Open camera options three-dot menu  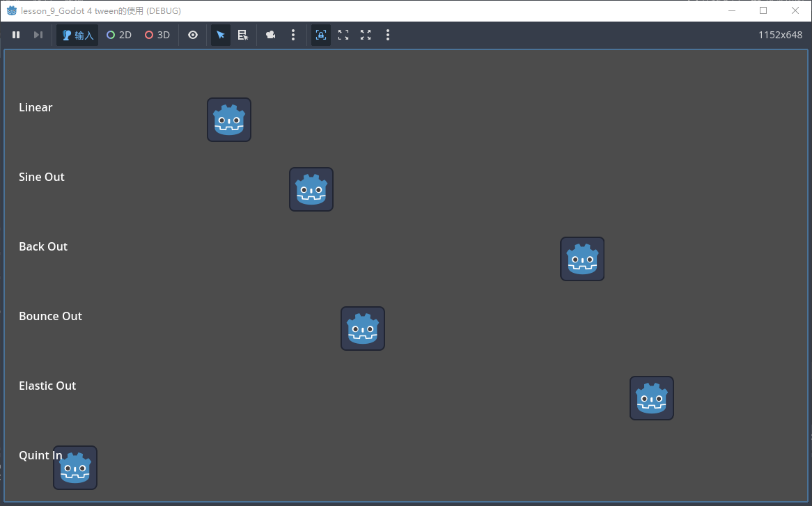(x=293, y=35)
